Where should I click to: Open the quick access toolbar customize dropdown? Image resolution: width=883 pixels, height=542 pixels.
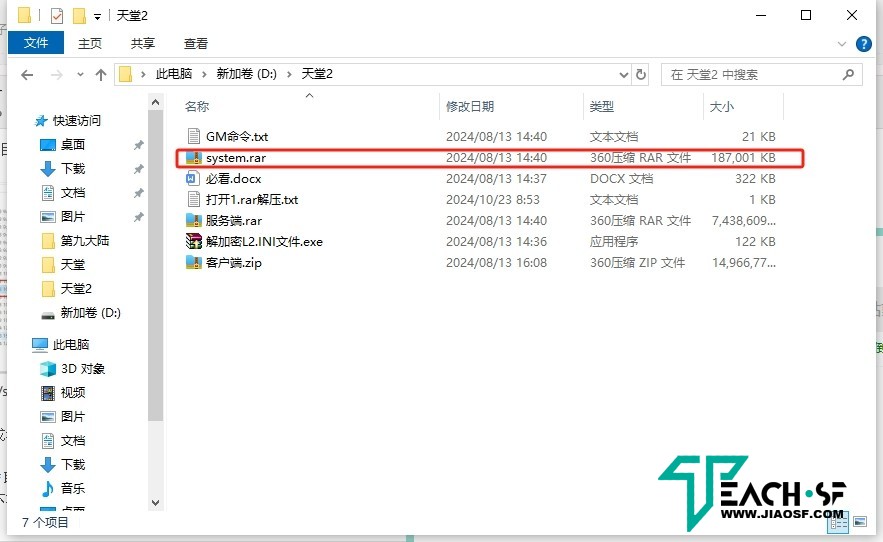[97, 16]
